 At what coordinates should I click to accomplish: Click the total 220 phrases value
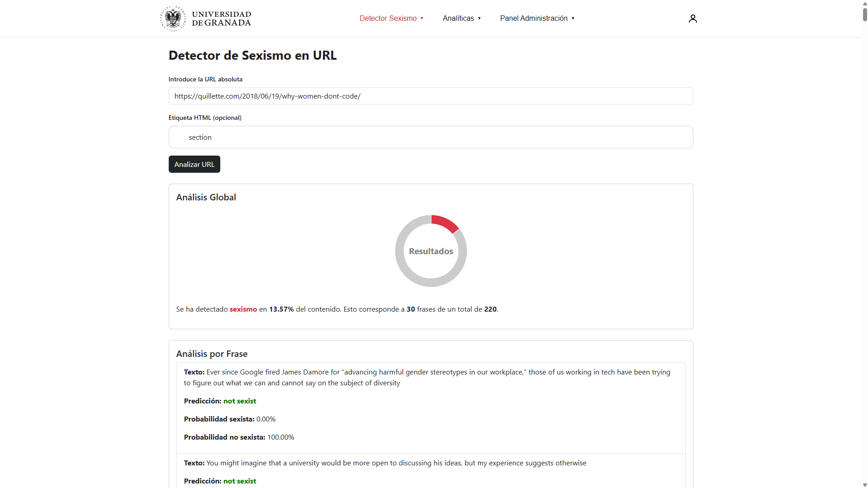[490, 309]
